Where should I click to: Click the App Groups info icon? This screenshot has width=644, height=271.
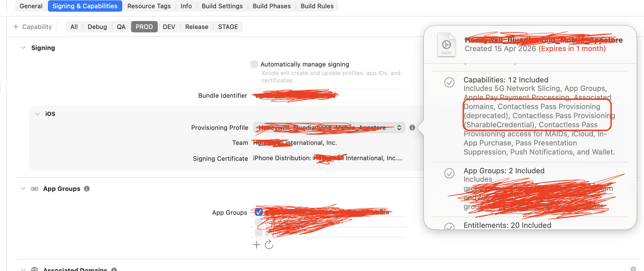pos(87,189)
